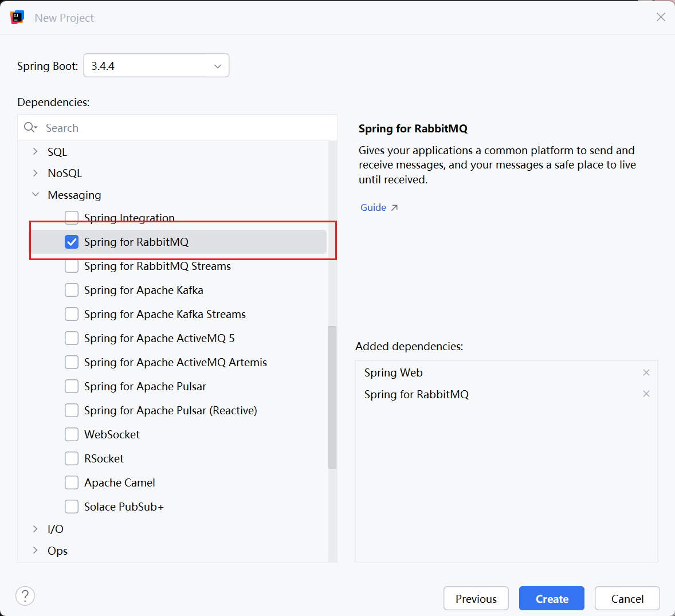Remove Spring Web from added dependencies
675x616 pixels.
coord(646,373)
